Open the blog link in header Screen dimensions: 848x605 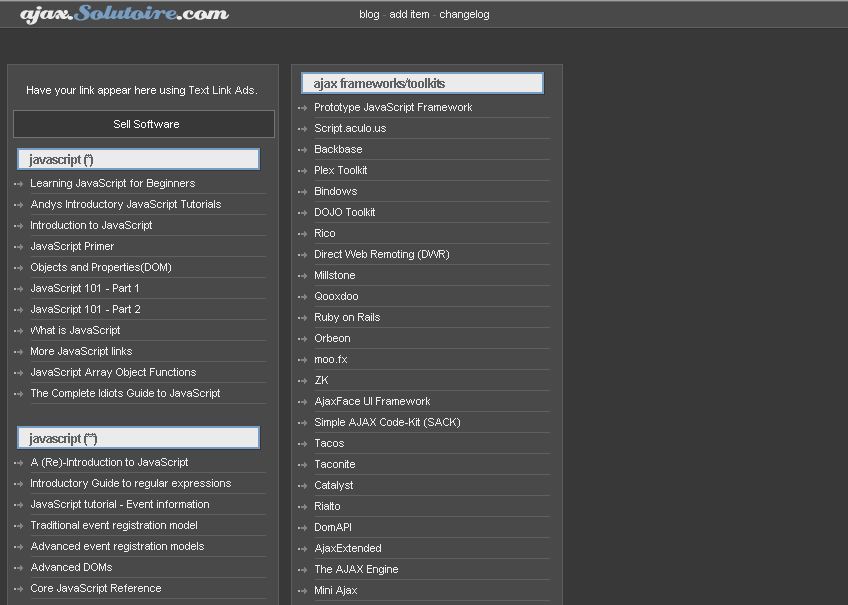coord(369,15)
